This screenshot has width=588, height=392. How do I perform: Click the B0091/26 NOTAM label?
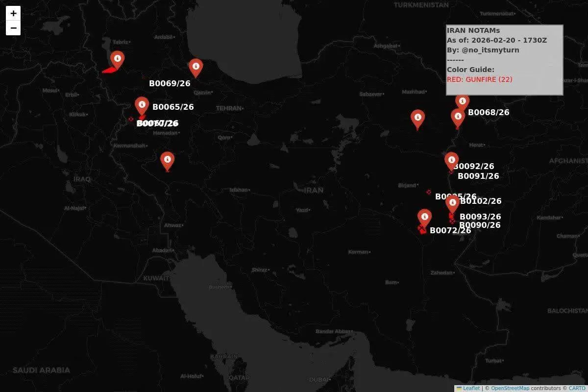pyautogui.click(x=478, y=176)
